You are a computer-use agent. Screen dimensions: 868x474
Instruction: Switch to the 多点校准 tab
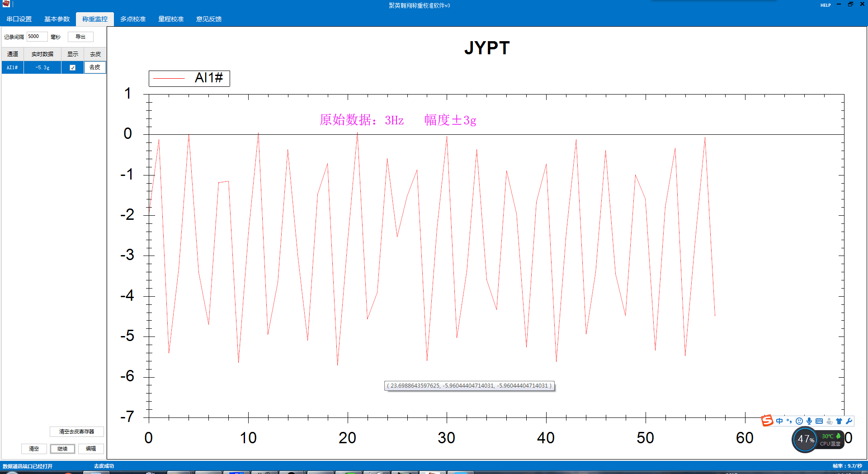(x=132, y=19)
